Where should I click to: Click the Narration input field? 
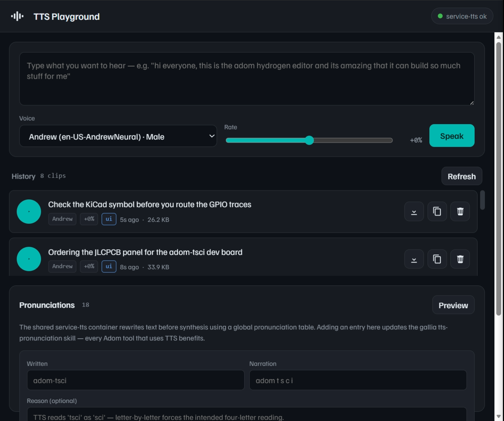coord(358,380)
